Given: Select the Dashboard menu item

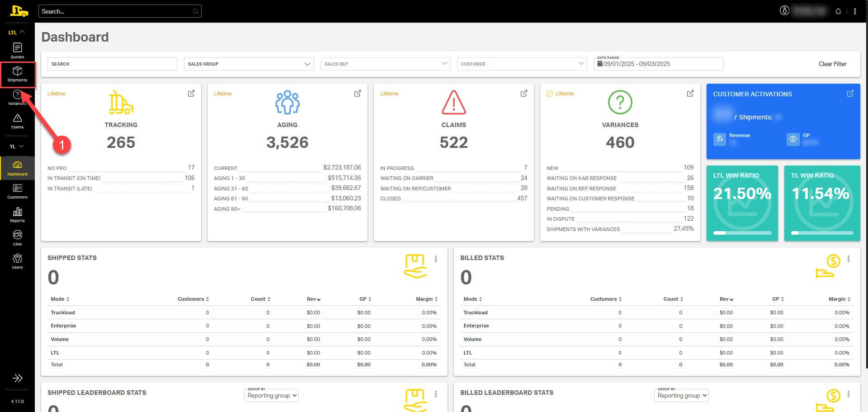Looking at the screenshot, I should pos(17,168).
